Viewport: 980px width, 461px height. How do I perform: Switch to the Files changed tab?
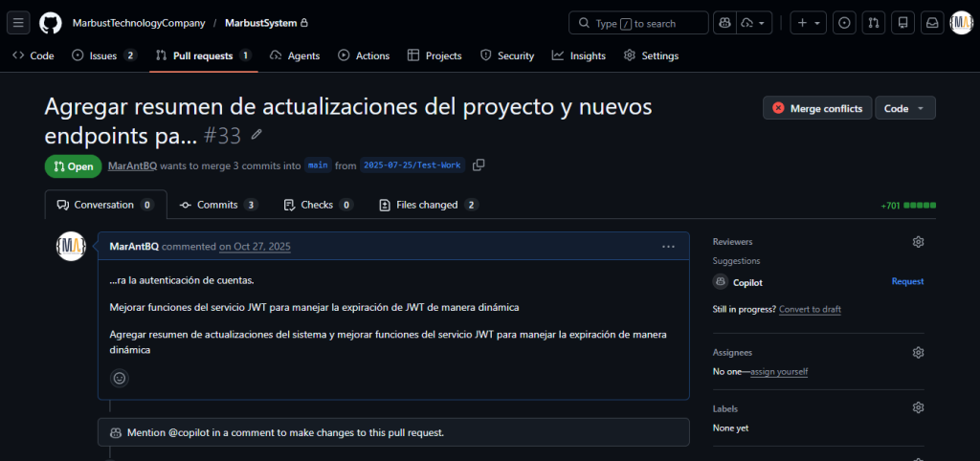tap(430, 205)
